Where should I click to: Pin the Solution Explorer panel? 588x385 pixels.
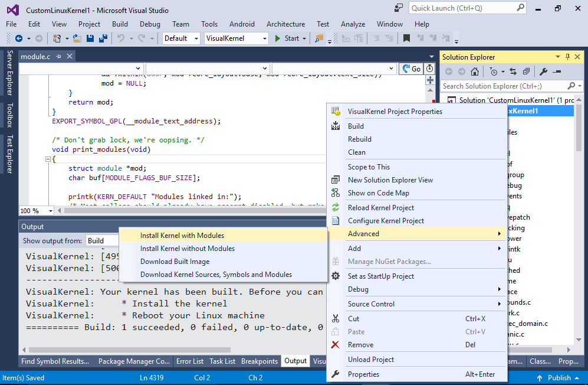567,57
